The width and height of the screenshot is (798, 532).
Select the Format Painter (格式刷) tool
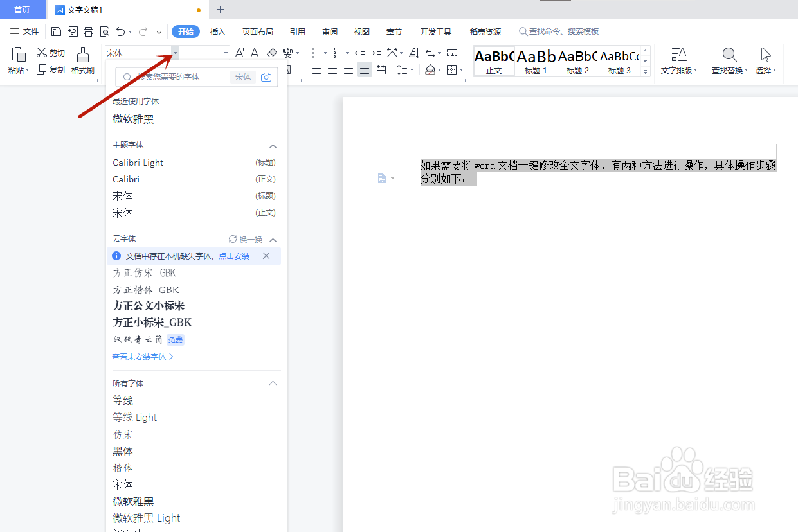(83, 61)
